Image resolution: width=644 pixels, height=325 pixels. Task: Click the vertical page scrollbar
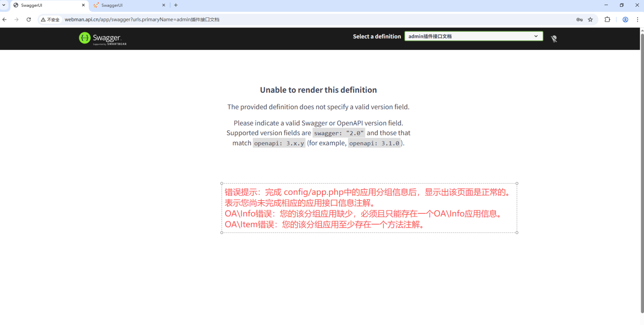(x=642, y=172)
